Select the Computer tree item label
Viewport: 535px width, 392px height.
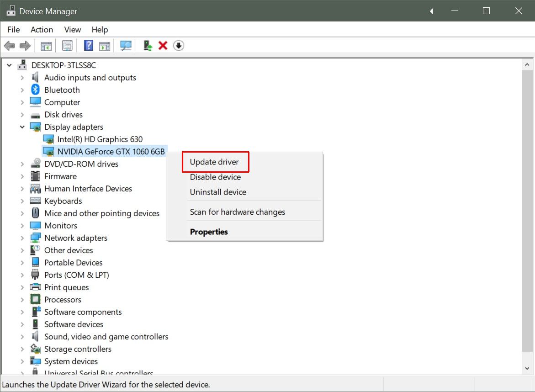(x=62, y=102)
